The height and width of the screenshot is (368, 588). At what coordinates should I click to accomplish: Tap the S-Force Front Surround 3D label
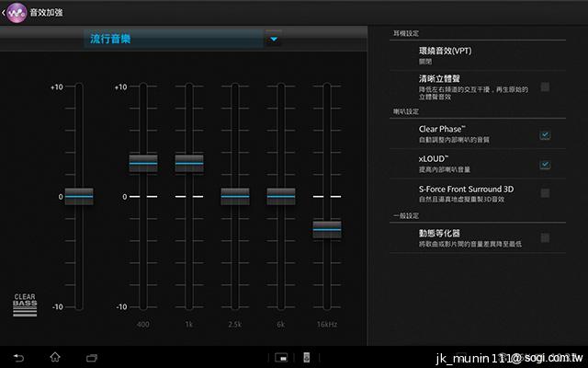(x=466, y=189)
